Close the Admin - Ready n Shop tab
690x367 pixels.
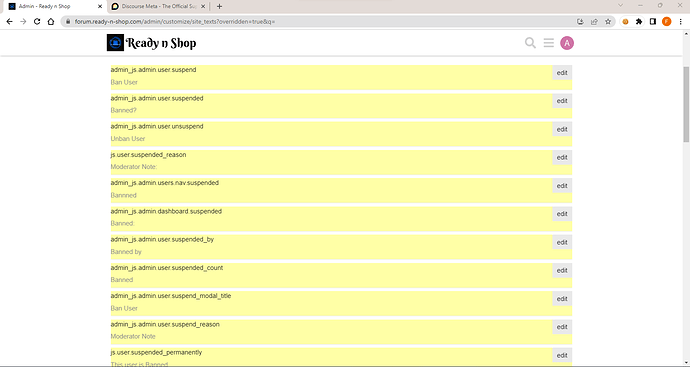[x=100, y=6]
